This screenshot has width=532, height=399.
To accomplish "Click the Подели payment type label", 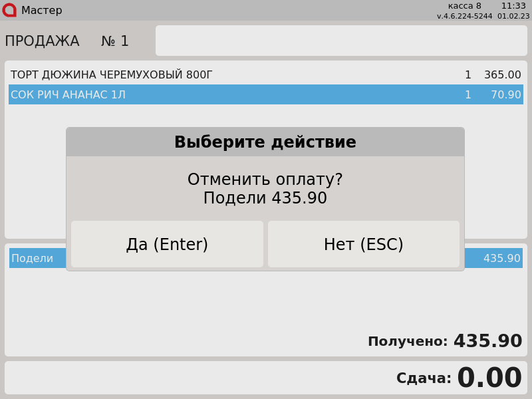I will [x=32, y=259].
